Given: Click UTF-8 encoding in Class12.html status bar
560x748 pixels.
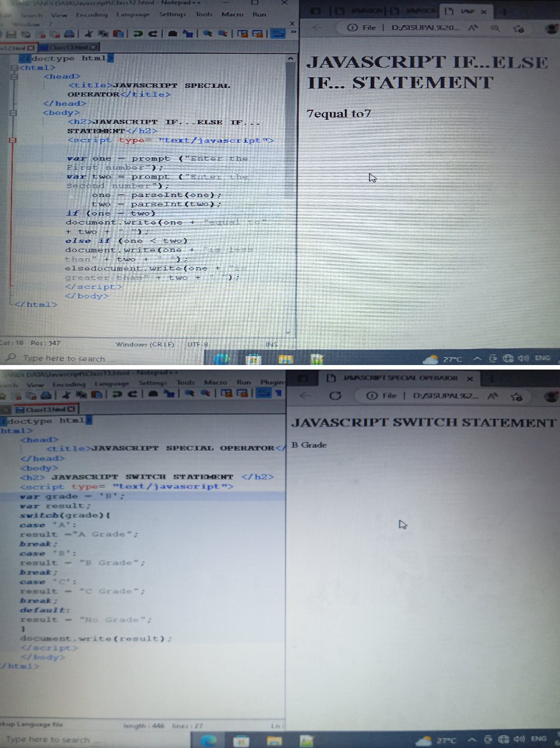Looking at the screenshot, I should pyautogui.click(x=198, y=344).
